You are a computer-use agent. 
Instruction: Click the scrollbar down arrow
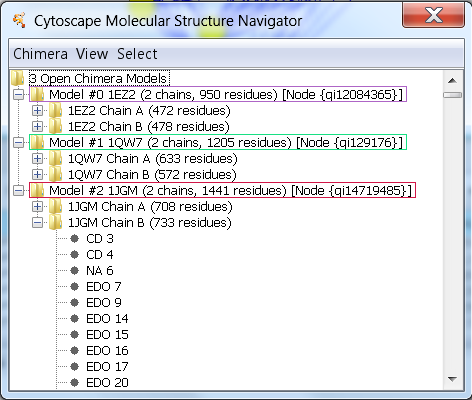point(452,379)
